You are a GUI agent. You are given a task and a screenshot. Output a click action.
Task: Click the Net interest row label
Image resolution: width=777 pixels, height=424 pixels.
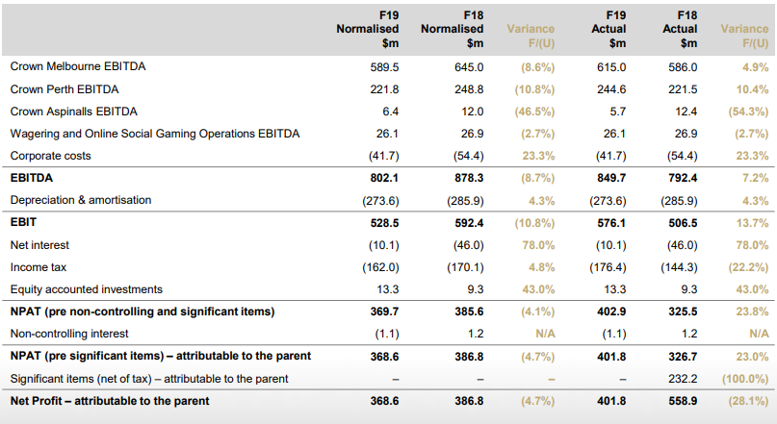40,245
